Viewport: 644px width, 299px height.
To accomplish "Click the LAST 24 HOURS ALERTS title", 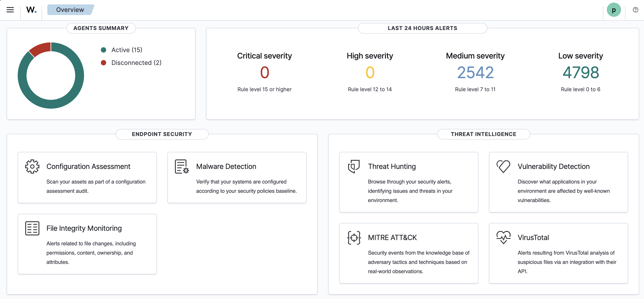I will pos(422,28).
